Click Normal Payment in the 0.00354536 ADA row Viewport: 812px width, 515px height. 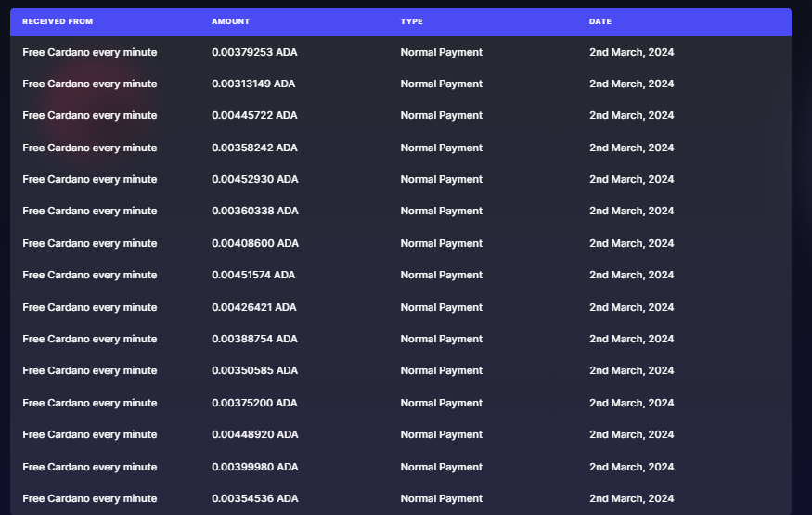click(x=441, y=499)
